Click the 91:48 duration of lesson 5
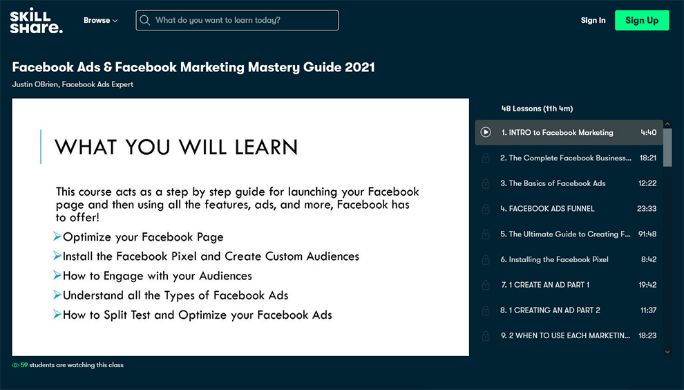 pyautogui.click(x=647, y=234)
